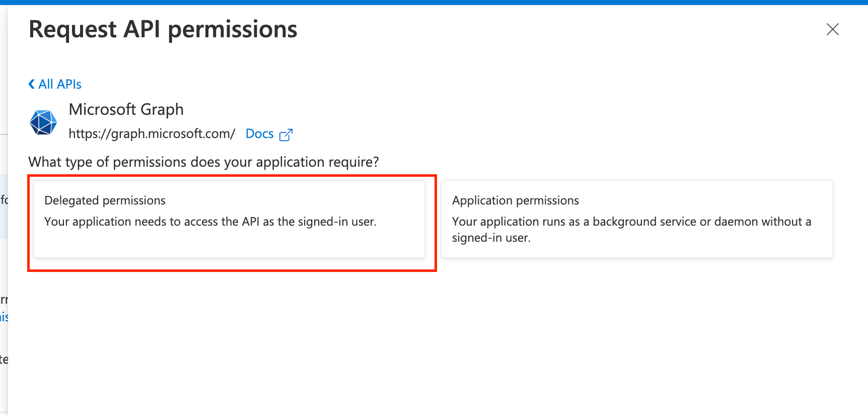Viewport: 868px width, 415px height.
Task: Choose the signed-in user access description
Action: (x=210, y=222)
